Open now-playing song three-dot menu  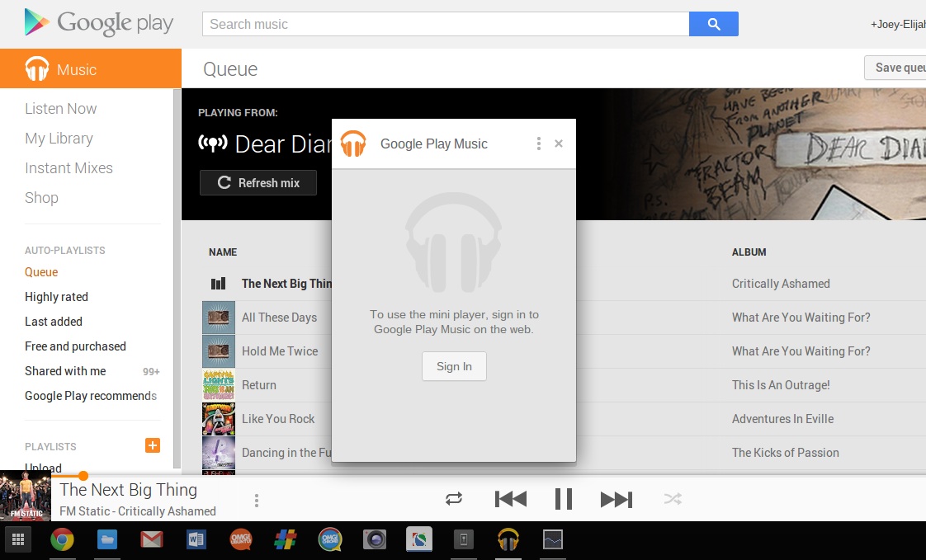click(257, 501)
